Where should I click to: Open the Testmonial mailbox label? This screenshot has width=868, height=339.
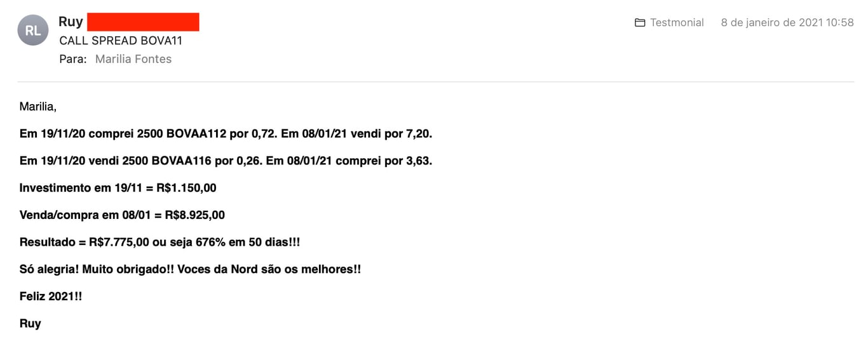677,22
